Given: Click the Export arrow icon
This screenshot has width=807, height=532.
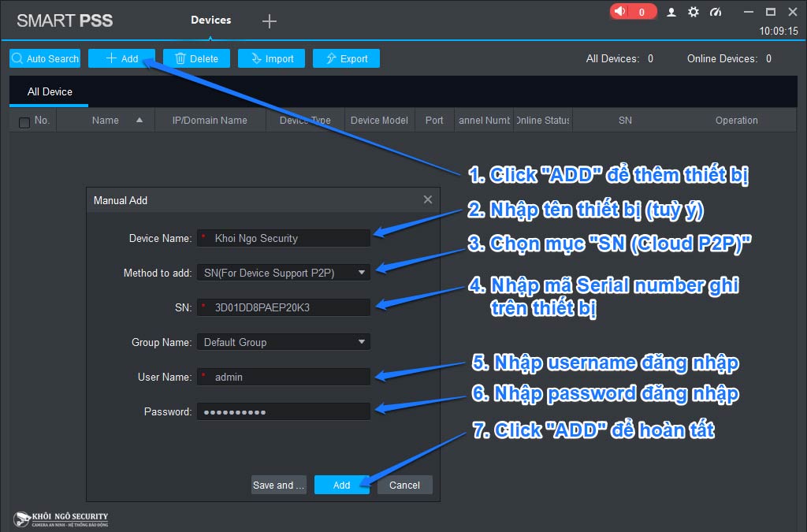Looking at the screenshot, I should pyautogui.click(x=332, y=58).
